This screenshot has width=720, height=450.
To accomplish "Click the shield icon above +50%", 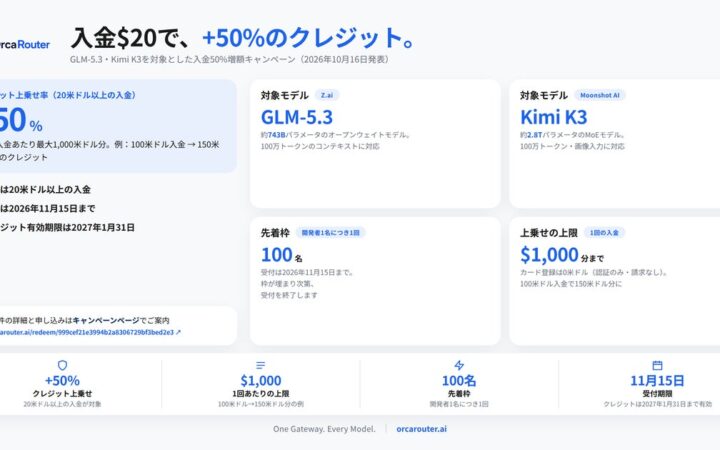I will (62, 365).
